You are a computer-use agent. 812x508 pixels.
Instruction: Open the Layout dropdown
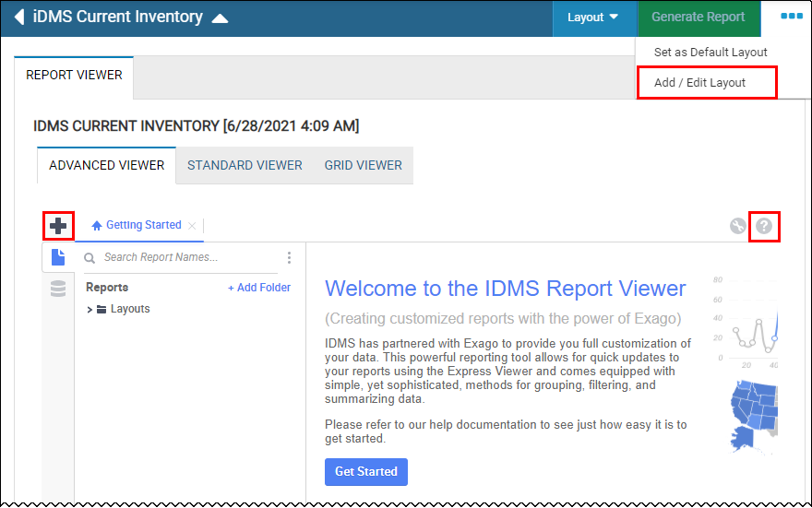[593, 18]
